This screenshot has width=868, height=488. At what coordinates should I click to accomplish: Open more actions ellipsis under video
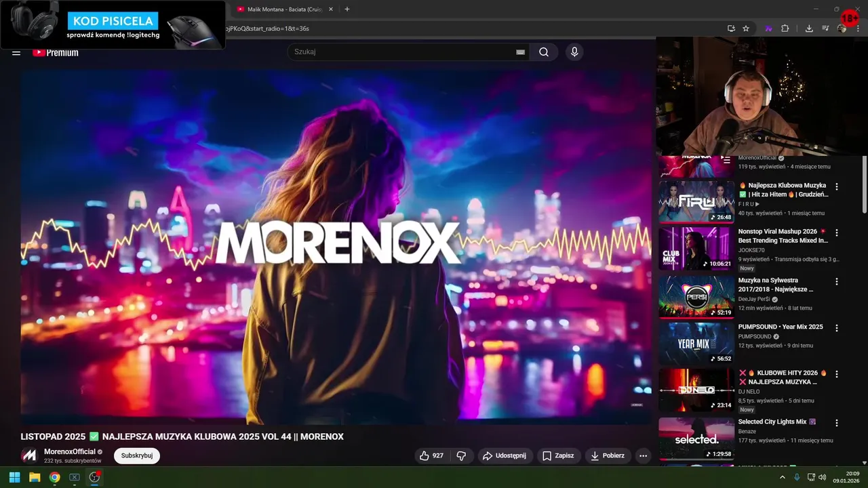click(643, 455)
